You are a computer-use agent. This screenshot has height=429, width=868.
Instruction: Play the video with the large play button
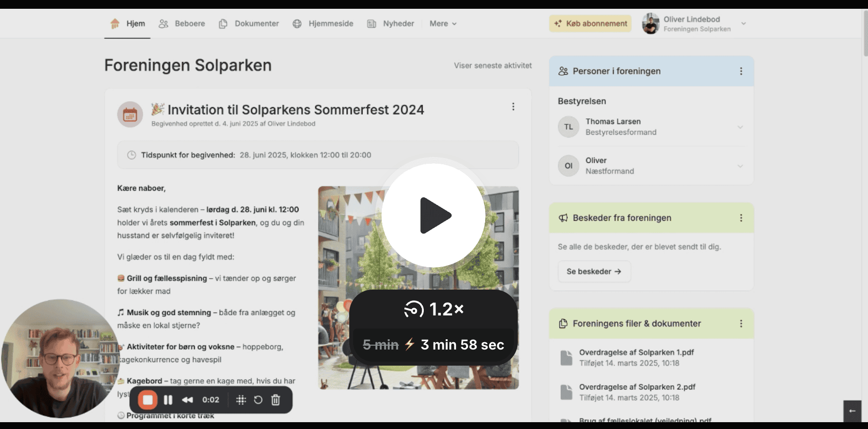(x=434, y=215)
